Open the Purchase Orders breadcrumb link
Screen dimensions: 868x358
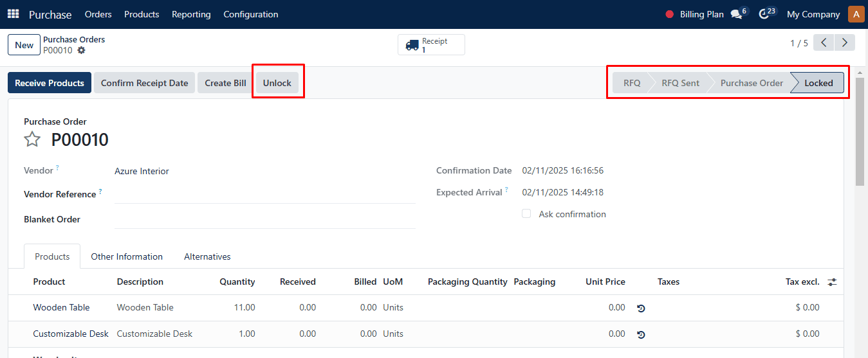[74, 39]
